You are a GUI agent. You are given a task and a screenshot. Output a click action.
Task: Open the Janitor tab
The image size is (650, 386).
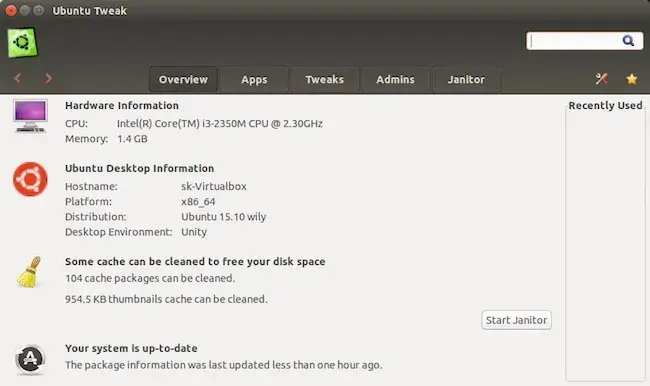[466, 79]
